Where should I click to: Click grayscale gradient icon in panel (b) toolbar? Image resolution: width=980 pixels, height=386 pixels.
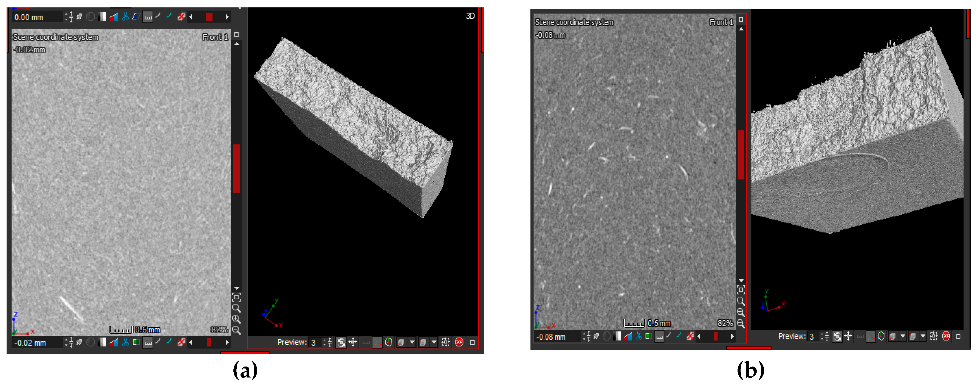click(617, 336)
